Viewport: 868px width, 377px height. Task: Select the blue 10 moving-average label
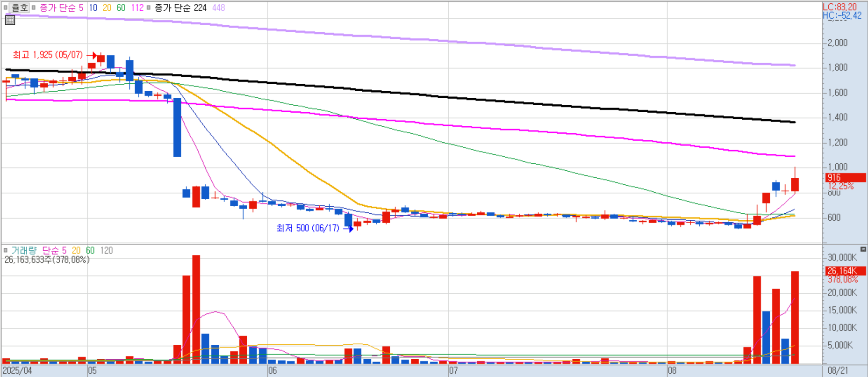coord(93,7)
